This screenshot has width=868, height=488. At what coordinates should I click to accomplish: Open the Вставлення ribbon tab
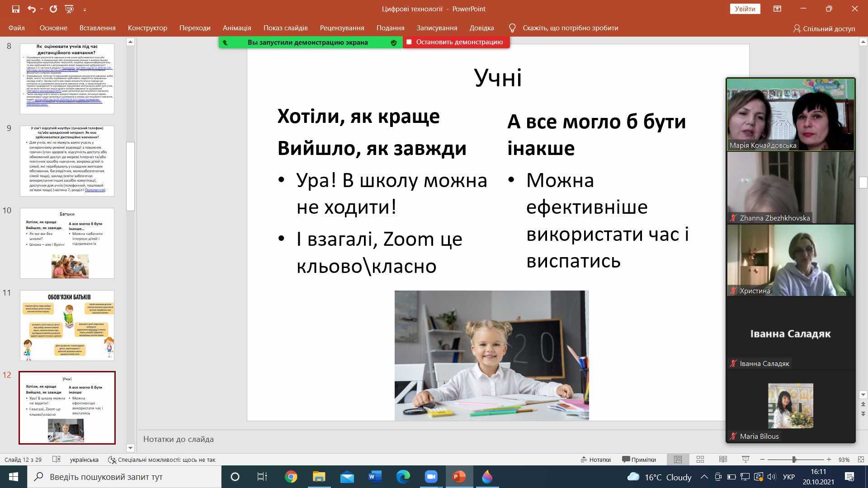click(x=97, y=28)
